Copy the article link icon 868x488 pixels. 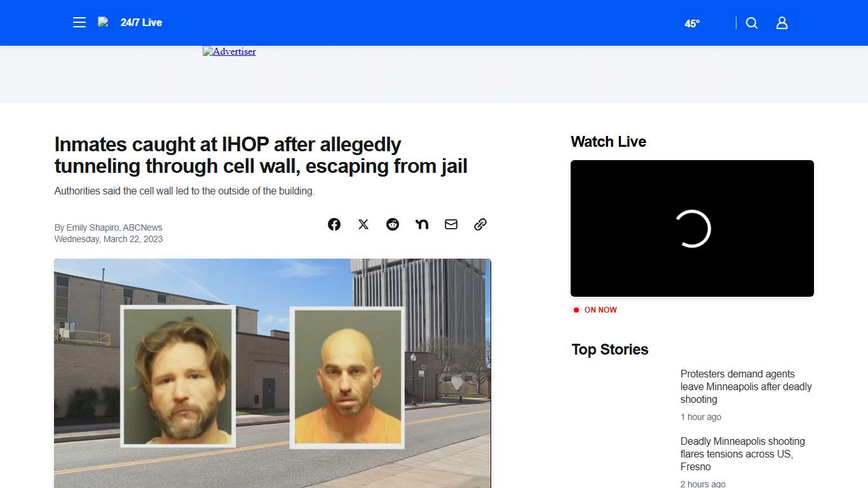coord(480,224)
